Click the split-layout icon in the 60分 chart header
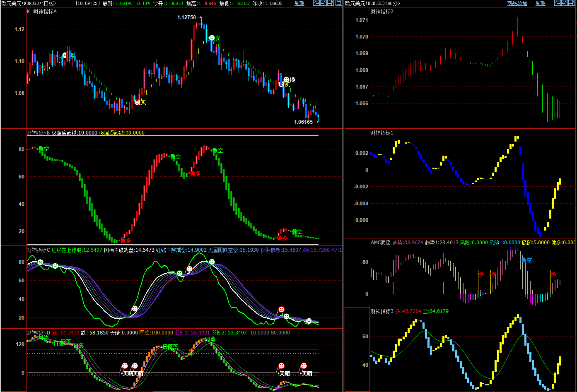Viewport: 577px width, 392px height. 572,3
